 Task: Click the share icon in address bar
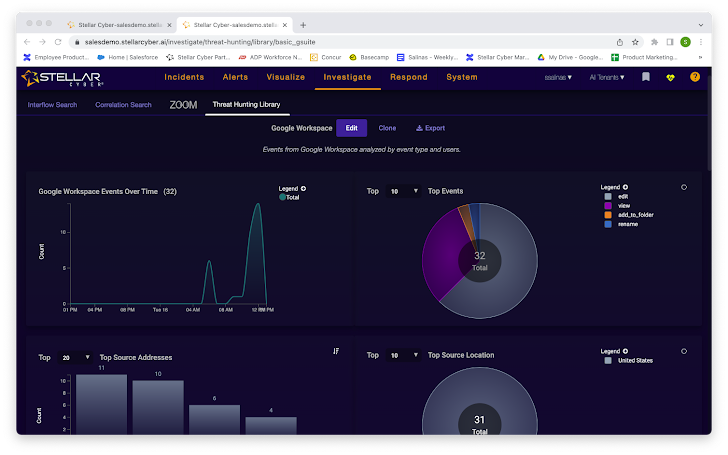pos(619,42)
